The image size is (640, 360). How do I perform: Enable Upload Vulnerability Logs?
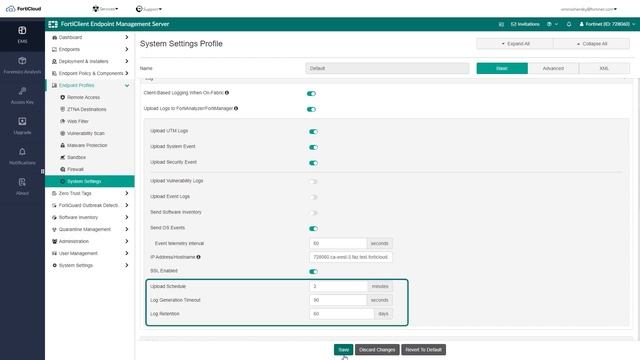click(313, 181)
